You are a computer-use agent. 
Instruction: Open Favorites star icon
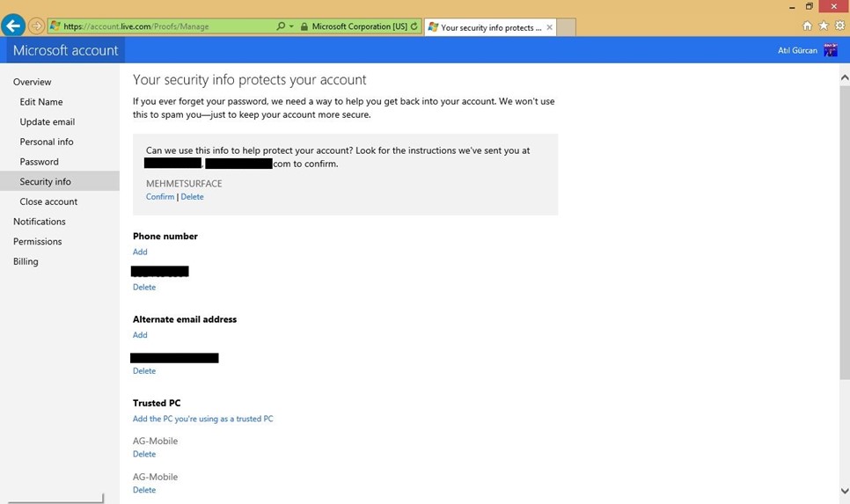tap(824, 26)
